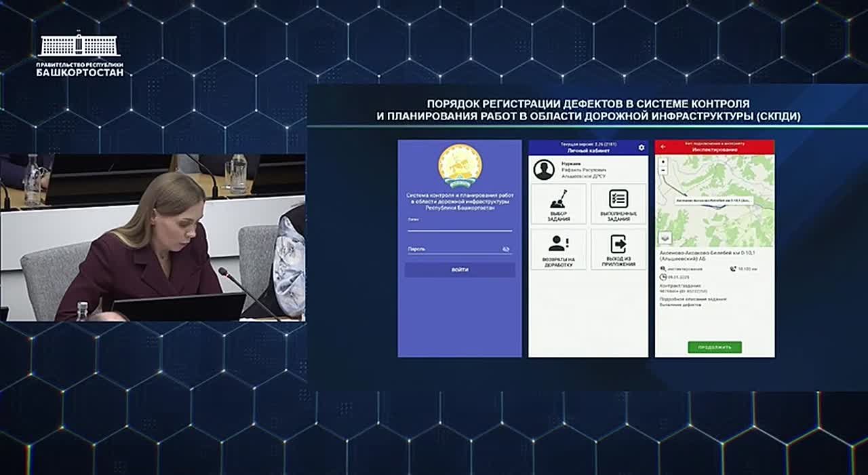Tap the Выход из приложения tile
Viewport: 868px width, 475px height.
point(618,249)
